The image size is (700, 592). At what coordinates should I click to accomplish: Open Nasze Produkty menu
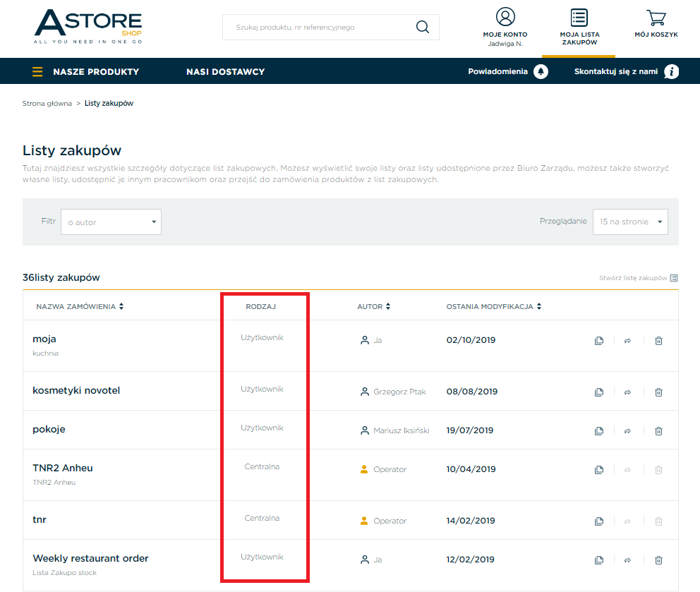[96, 71]
